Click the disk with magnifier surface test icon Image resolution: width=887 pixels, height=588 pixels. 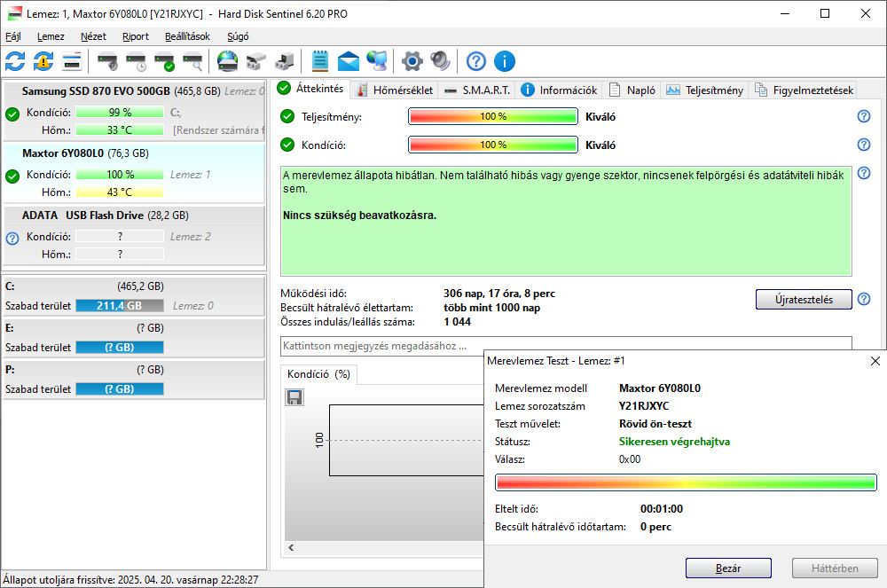pos(192,61)
